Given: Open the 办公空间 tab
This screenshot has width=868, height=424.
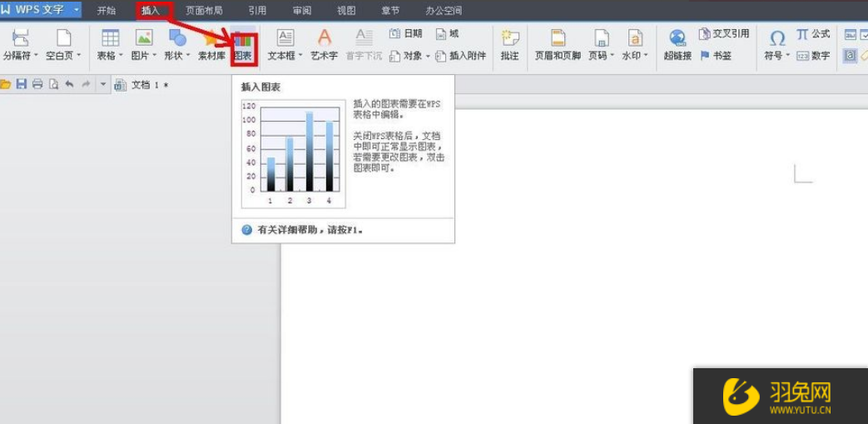Looking at the screenshot, I should point(444,10).
